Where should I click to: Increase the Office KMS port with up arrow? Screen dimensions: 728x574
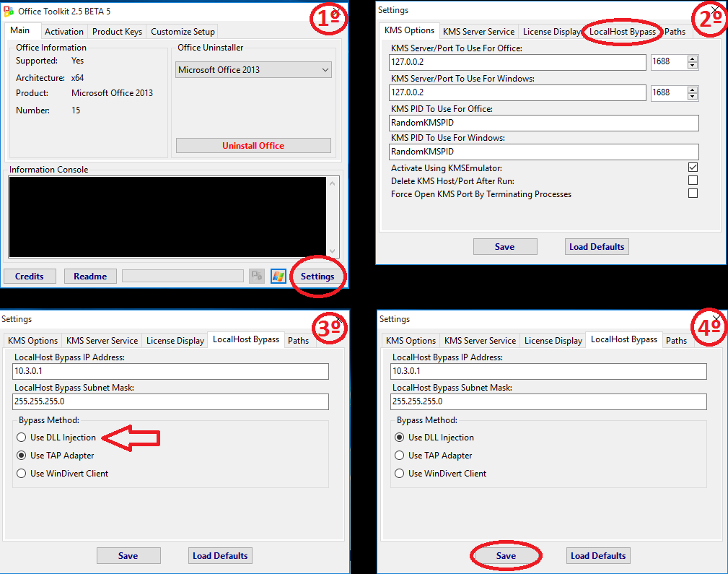click(x=693, y=58)
